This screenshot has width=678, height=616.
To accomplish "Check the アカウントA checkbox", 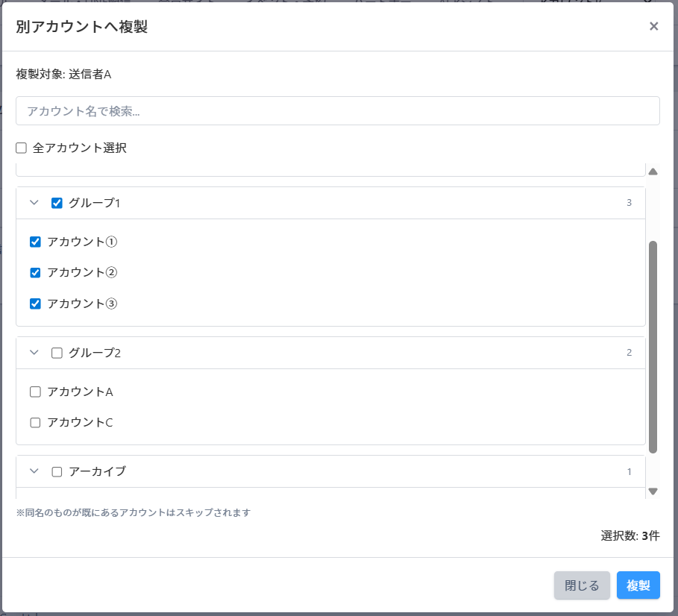I will point(35,392).
